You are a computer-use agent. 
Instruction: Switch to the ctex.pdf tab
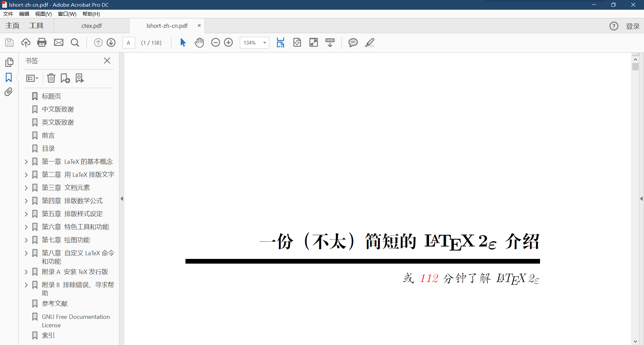[x=91, y=25]
